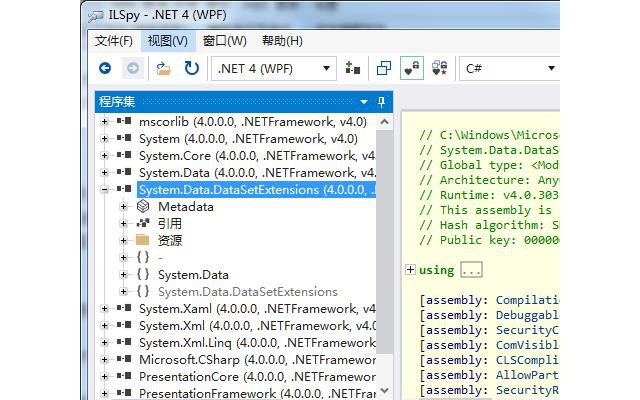Expand the PresentationCore assembly node

(104, 376)
